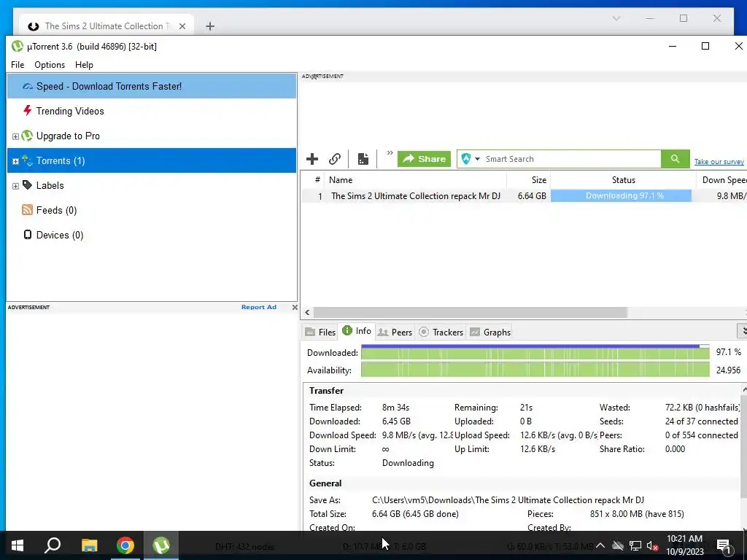Click the Speed gauge icon in sidebar

[28, 86]
